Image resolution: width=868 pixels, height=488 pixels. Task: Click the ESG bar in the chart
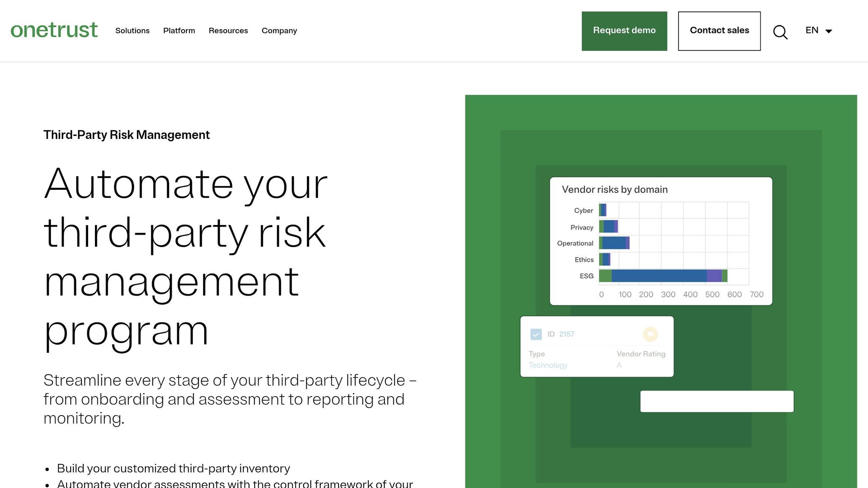pyautogui.click(x=663, y=276)
